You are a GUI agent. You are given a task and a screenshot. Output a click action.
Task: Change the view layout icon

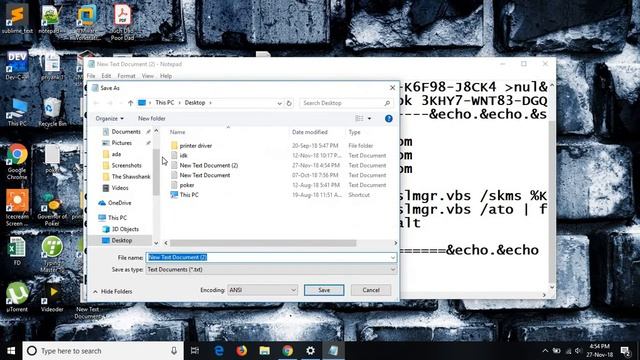click(x=359, y=118)
